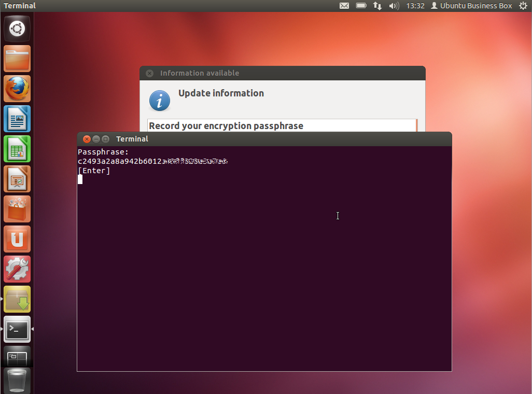This screenshot has width=532, height=394.
Task: Open Ubuntu One from the launcher
Action: (17, 239)
